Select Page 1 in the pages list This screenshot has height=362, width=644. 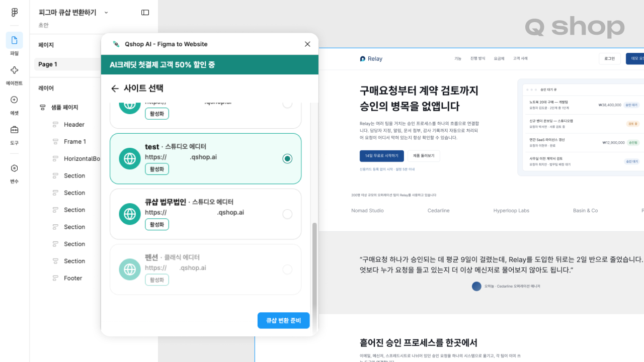(67, 64)
